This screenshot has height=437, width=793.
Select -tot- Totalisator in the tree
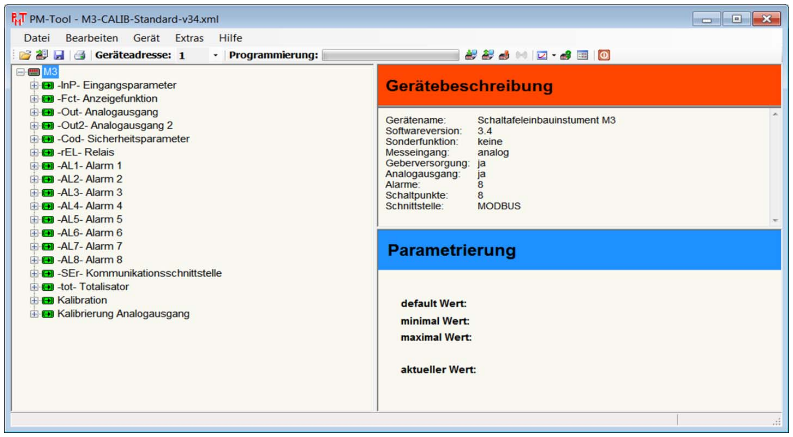tap(93, 286)
